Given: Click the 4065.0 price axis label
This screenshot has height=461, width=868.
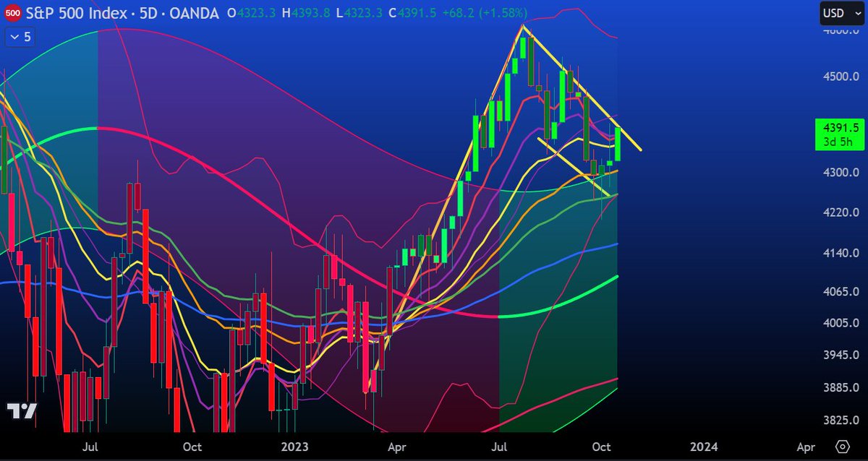Looking at the screenshot, I should [x=840, y=292].
